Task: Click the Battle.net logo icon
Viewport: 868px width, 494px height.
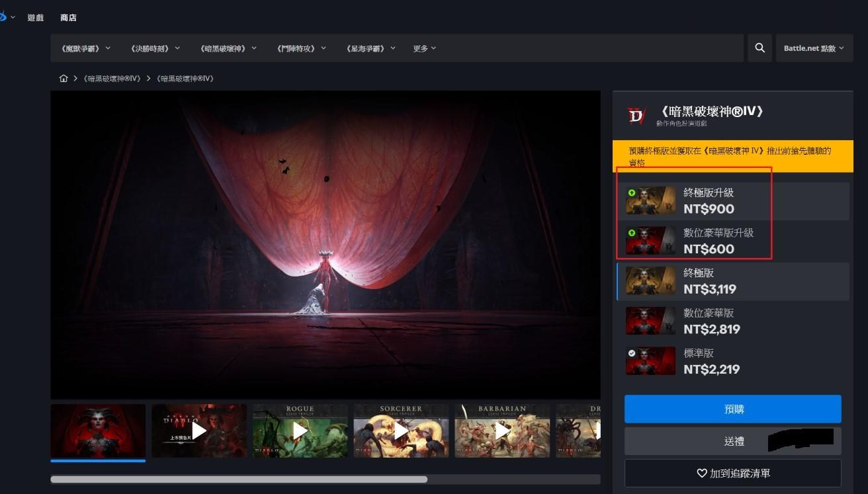Action: click(3, 17)
